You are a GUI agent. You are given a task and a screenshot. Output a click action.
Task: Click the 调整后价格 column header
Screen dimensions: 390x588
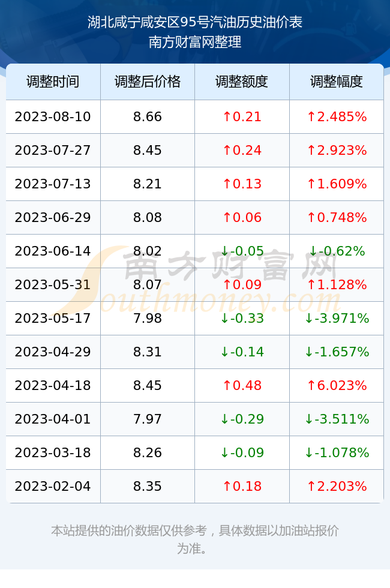[x=148, y=82]
